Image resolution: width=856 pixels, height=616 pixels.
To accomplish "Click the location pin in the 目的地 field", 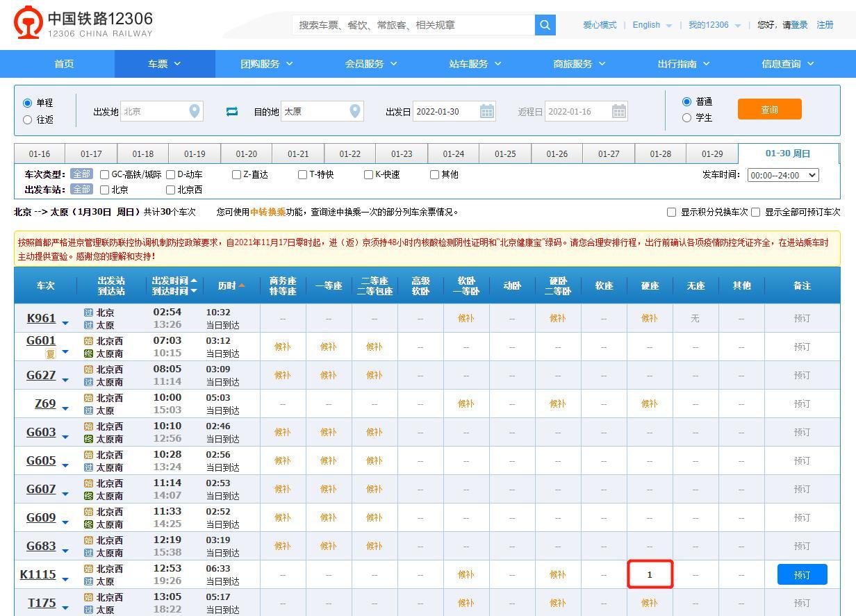I will coord(355,111).
